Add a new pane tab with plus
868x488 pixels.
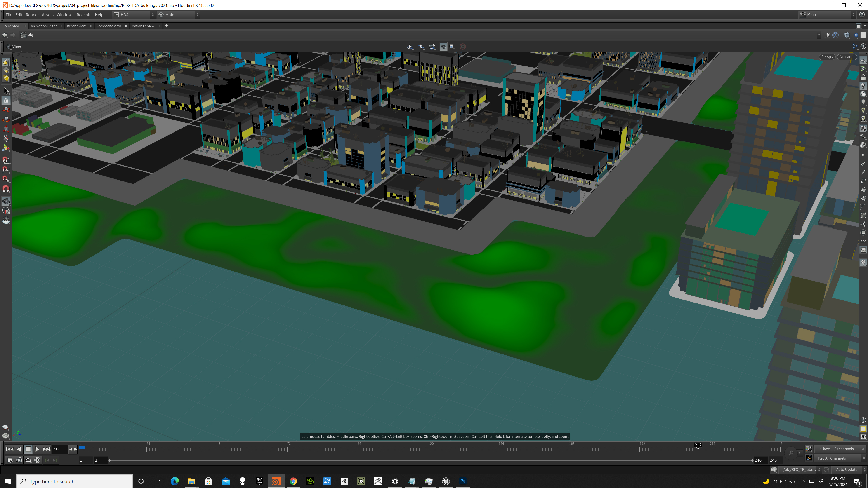(166, 26)
